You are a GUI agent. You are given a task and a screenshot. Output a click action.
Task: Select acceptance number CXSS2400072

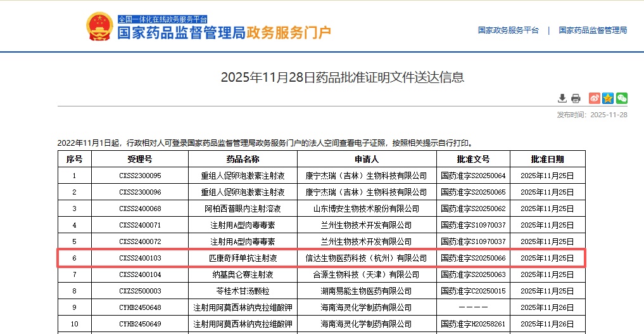140,241
